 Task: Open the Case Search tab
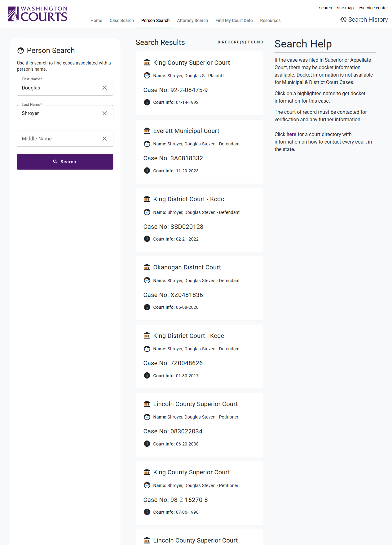click(122, 20)
